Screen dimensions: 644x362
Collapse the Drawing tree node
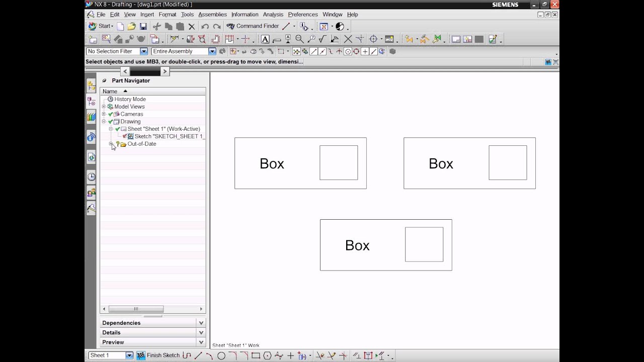coord(104,121)
